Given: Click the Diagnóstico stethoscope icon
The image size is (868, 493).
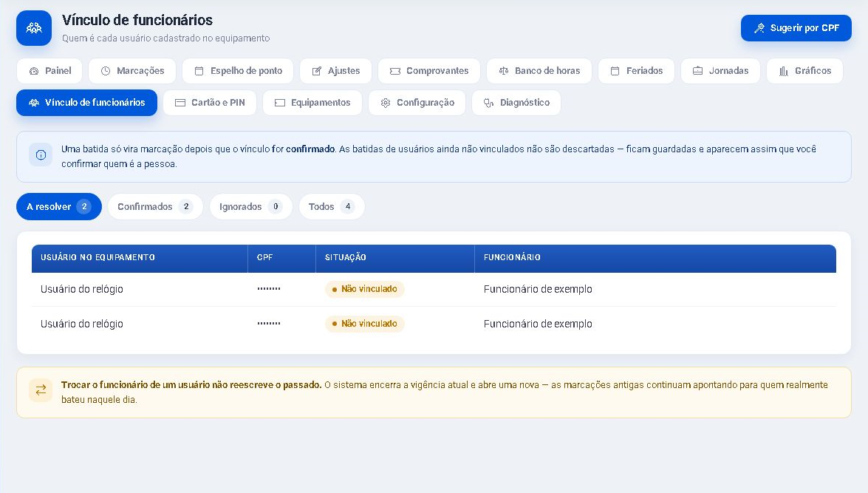Looking at the screenshot, I should pos(488,103).
